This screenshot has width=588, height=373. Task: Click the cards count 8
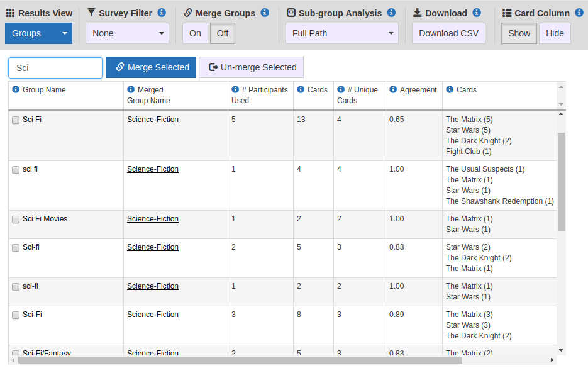pyautogui.click(x=299, y=315)
